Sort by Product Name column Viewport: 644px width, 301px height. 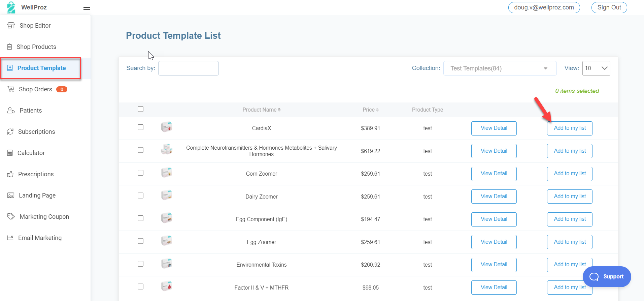click(261, 110)
